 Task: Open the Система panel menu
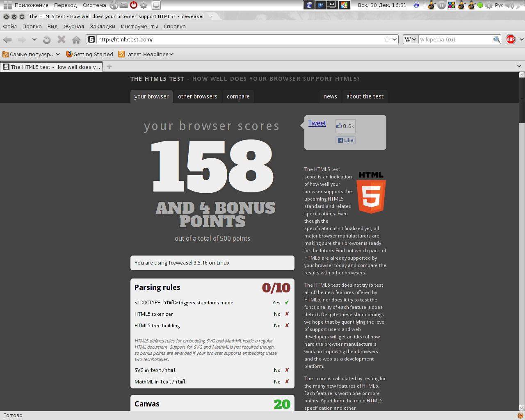94,5
